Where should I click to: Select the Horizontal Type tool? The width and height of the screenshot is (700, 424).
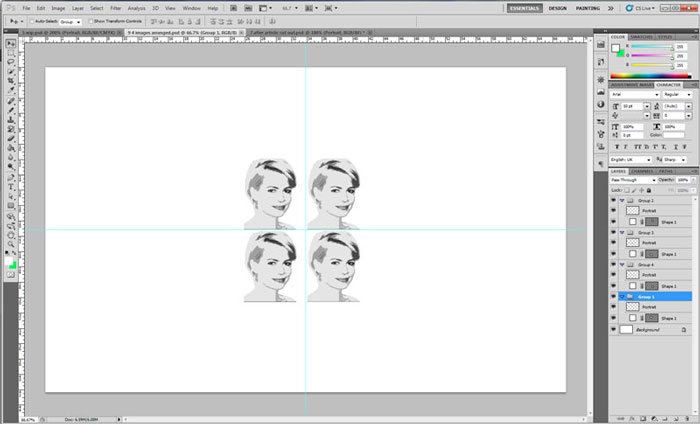tap(11, 186)
